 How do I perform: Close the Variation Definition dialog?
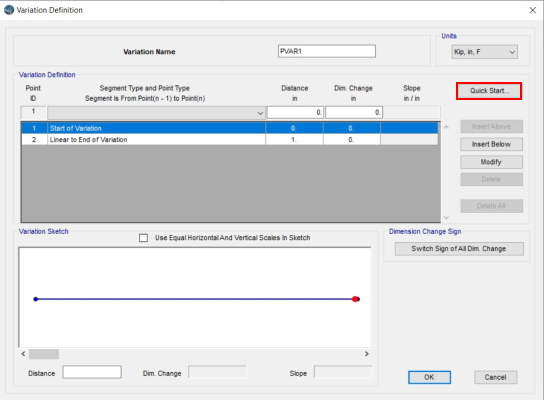click(533, 10)
